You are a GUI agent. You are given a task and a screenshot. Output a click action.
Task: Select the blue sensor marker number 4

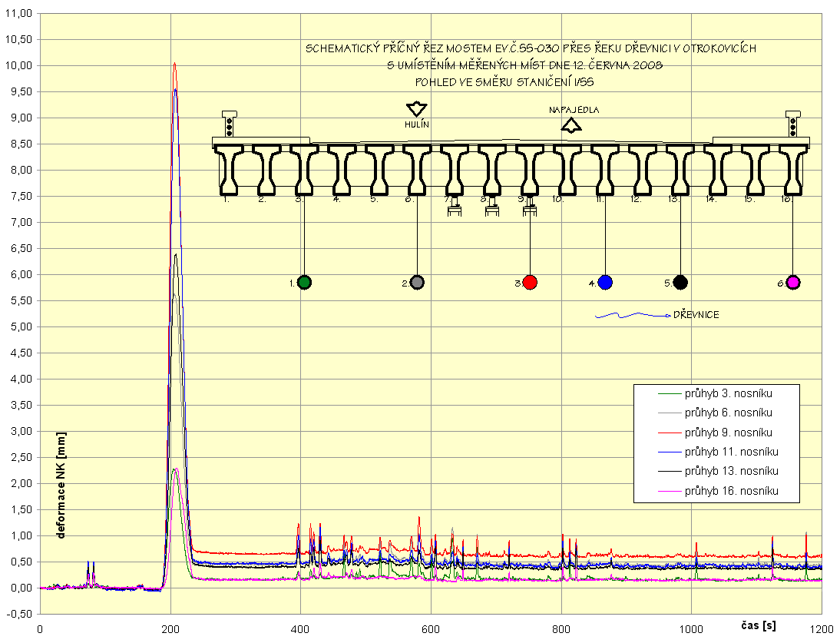[x=605, y=282]
